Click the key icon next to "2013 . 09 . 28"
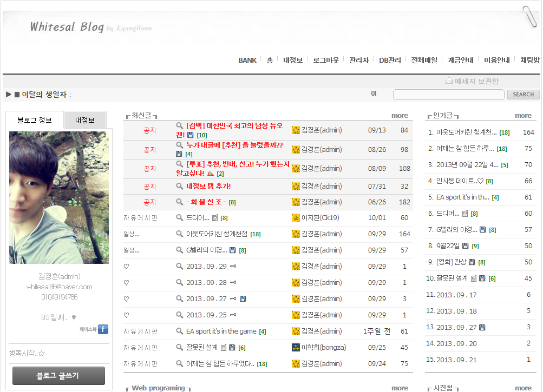543x392 pixels. (x=233, y=283)
